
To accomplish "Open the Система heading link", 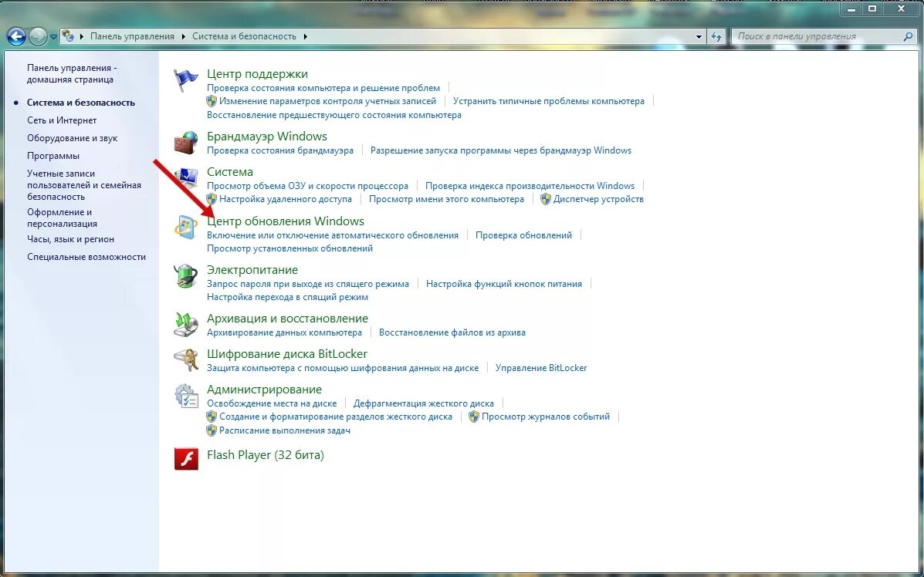I will [x=230, y=172].
